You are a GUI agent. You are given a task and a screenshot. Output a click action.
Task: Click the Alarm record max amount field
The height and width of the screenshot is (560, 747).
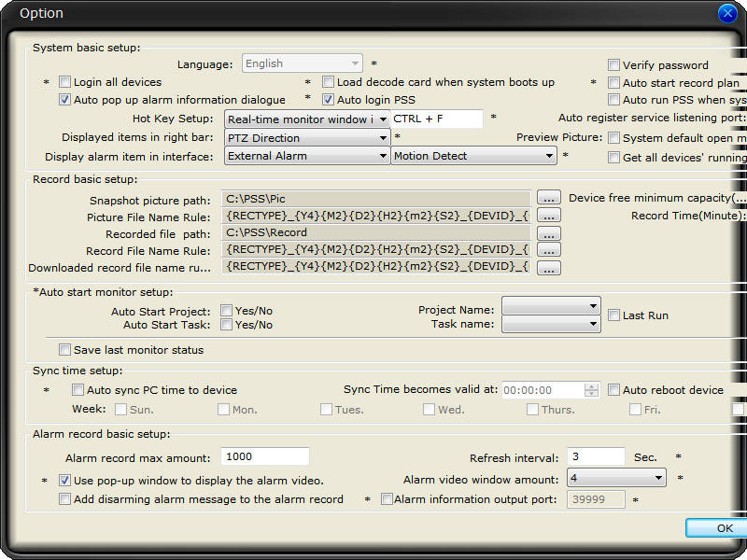click(x=265, y=457)
